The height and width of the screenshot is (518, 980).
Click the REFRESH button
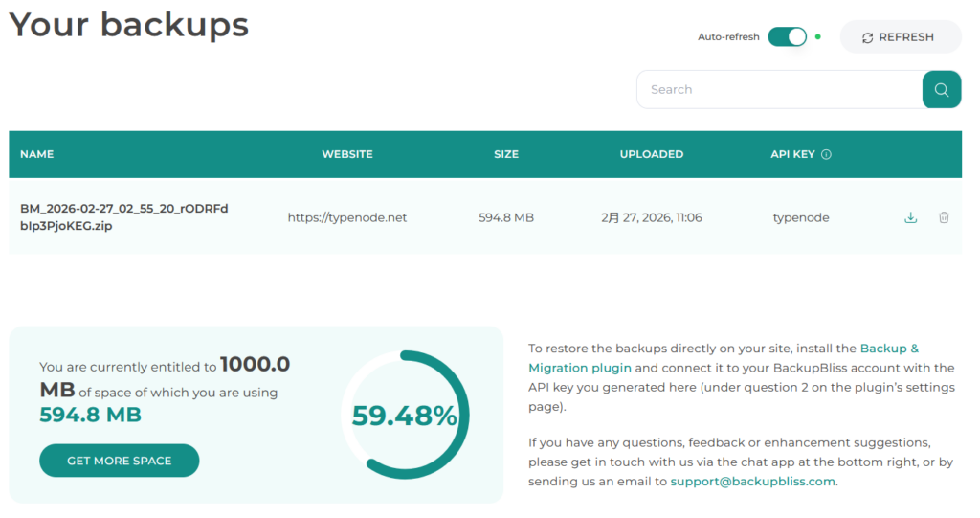coord(900,37)
